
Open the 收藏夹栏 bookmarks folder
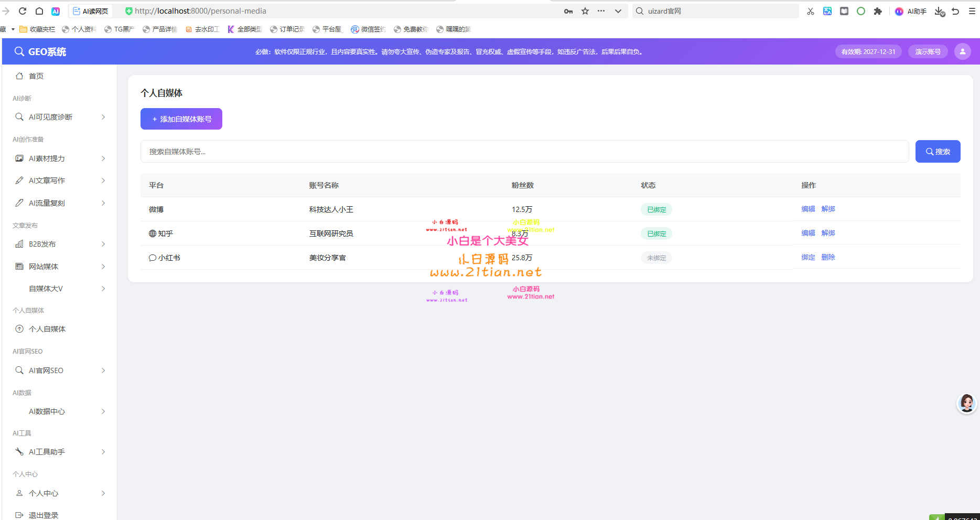coord(37,29)
